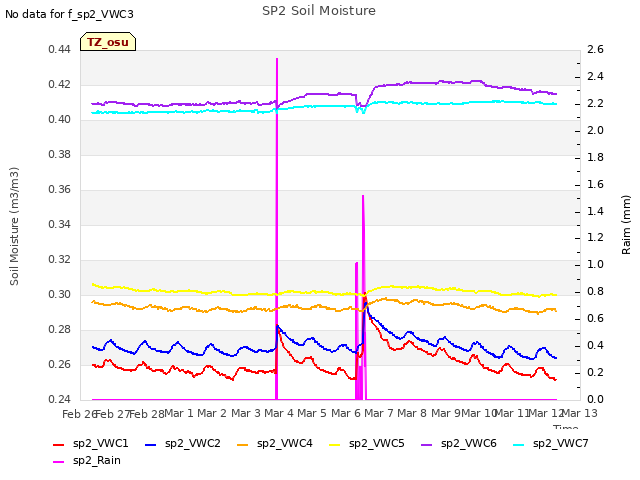Click the Mar 13 x-axis date label

(580, 413)
